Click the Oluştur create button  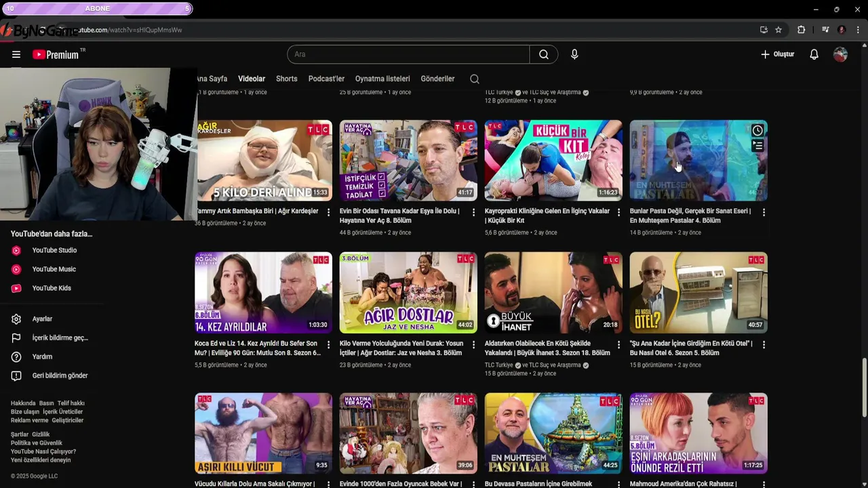click(x=777, y=54)
